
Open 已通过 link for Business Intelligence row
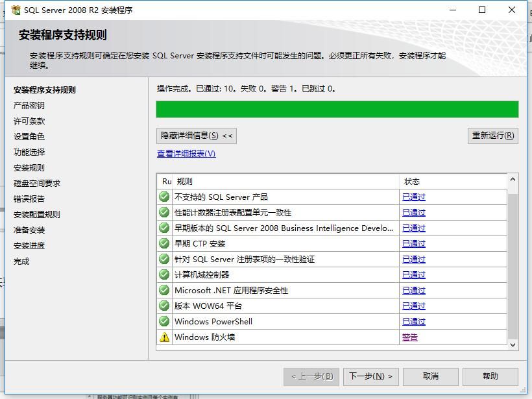tap(413, 228)
